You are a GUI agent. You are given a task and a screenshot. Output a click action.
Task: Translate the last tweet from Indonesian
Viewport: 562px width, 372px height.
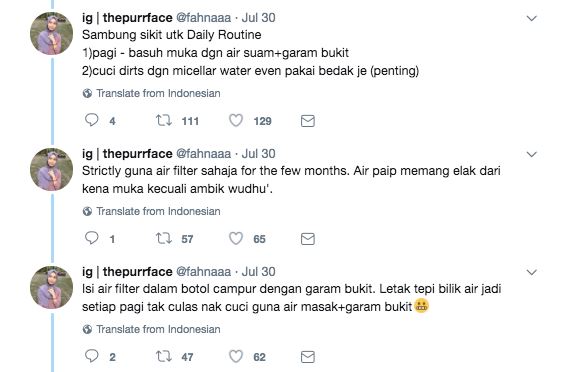pyautogui.click(x=152, y=329)
